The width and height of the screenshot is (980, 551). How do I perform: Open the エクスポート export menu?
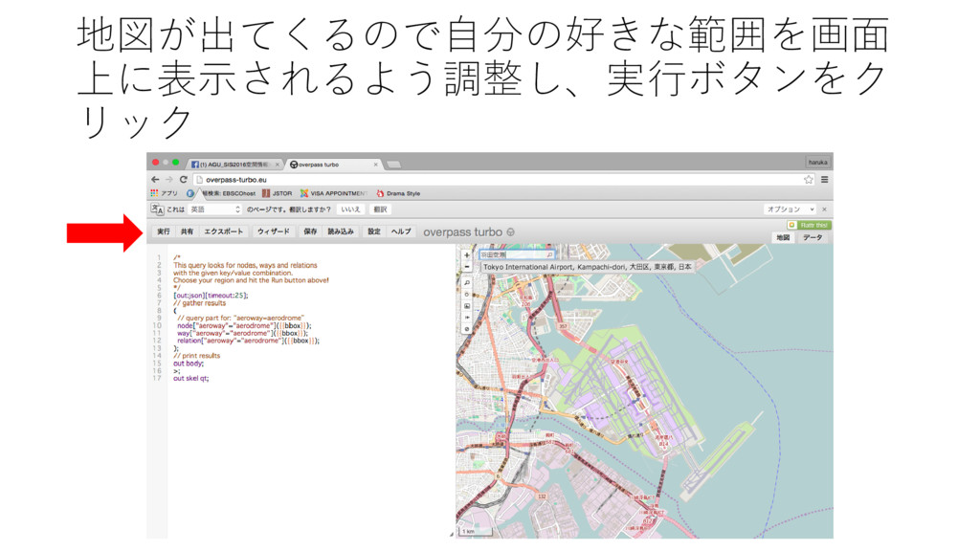click(x=223, y=231)
